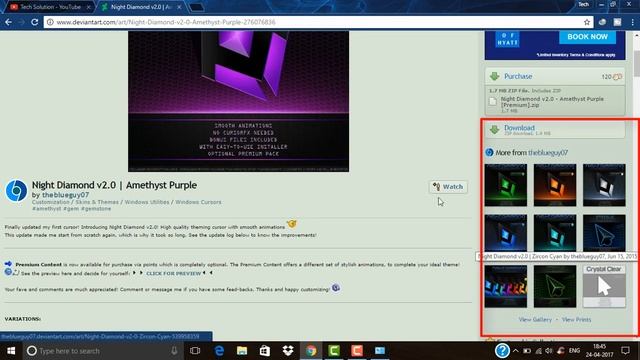Image resolution: width=640 pixels, height=360 pixels.
Task: Click the Watch button
Action: pos(448,187)
